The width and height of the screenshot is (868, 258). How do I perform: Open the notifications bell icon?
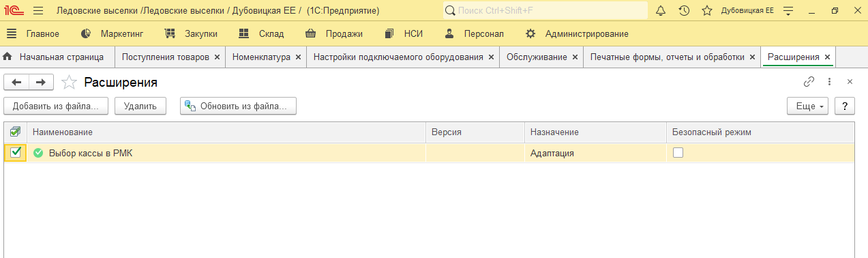661,11
